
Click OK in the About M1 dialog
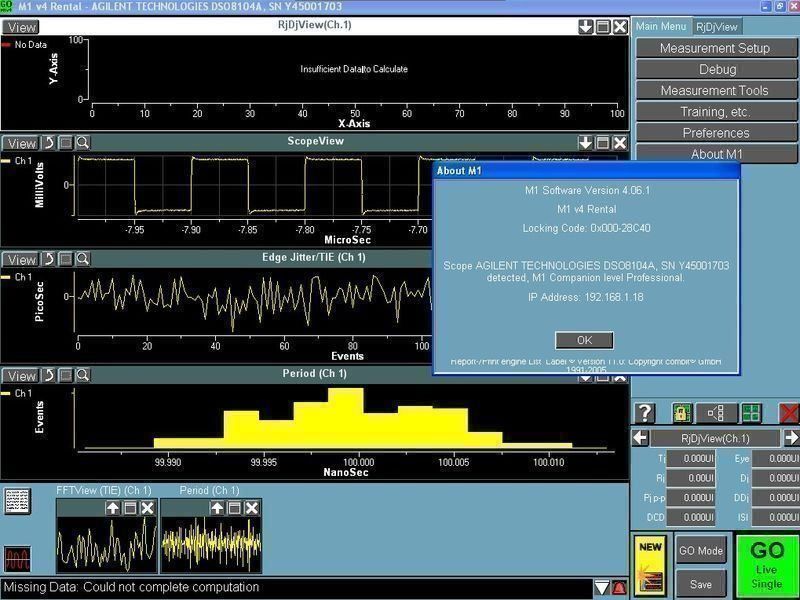583,340
